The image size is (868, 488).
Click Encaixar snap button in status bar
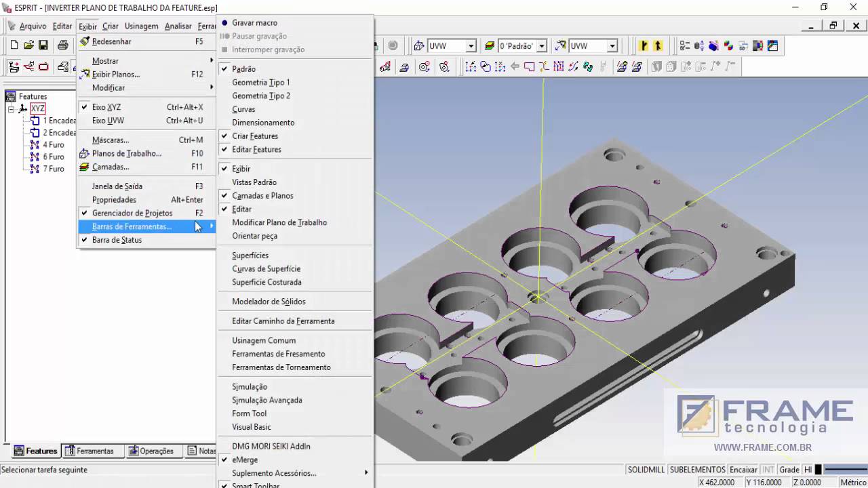[x=743, y=470]
